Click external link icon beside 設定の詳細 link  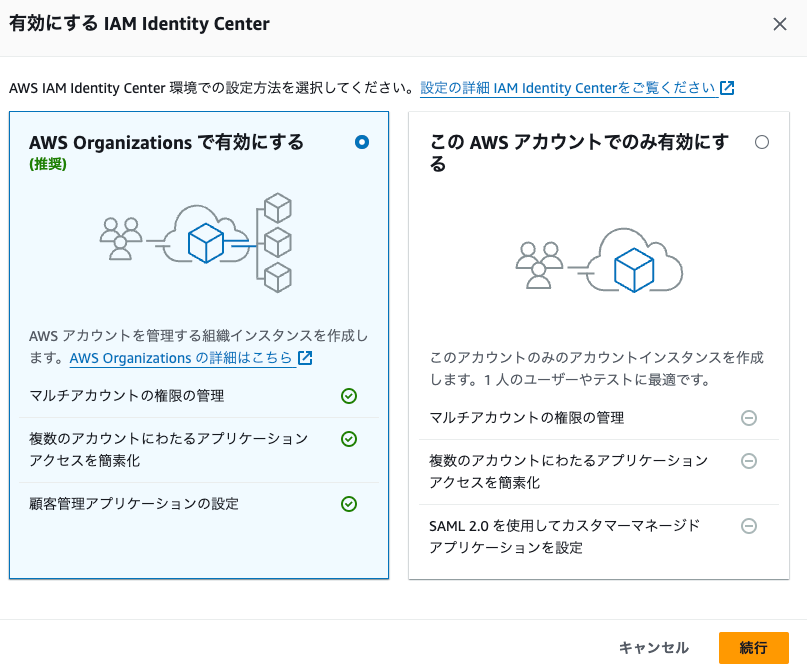pyautogui.click(x=727, y=88)
